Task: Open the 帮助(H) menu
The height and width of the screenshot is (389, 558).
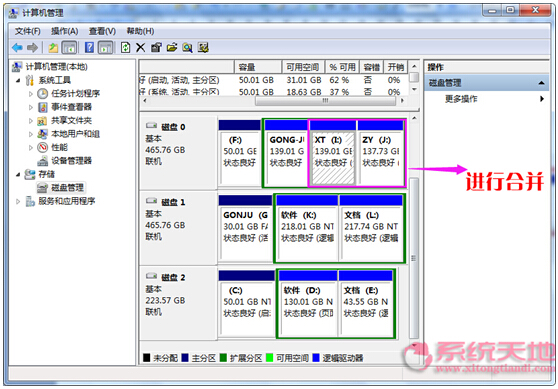Action: coord(141,31)
